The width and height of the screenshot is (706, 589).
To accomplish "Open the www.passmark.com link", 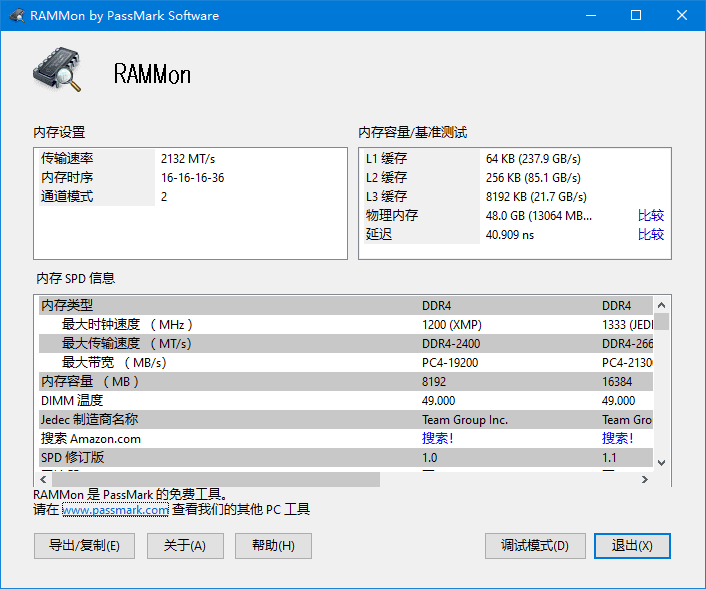I will pos(115,510).
